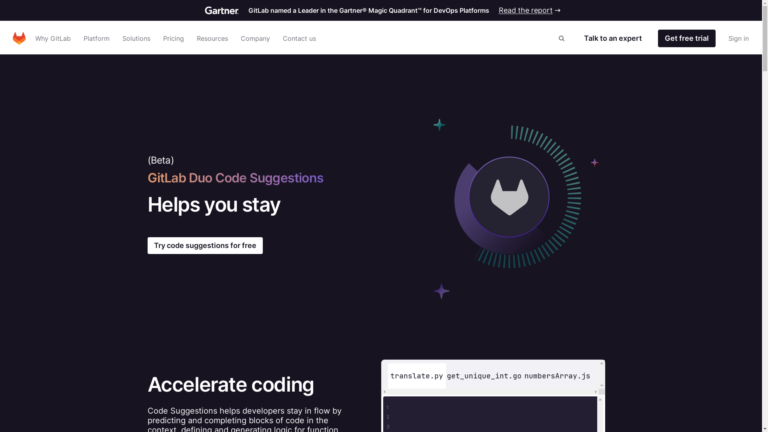Screen dimensions: 768x432
Task: Click the code tabs horizontal scrollbar
Action: [x=490, y=392]
